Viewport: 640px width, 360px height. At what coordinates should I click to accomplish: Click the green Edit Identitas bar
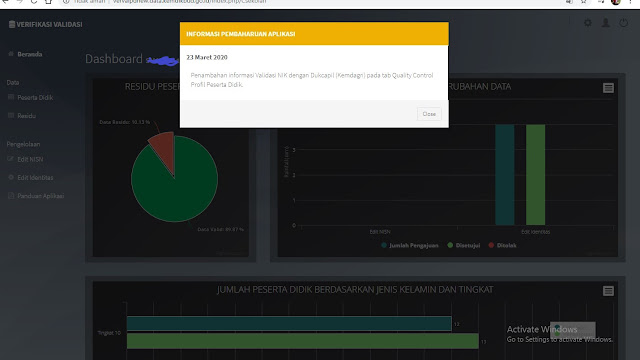(x=536, y=175)
